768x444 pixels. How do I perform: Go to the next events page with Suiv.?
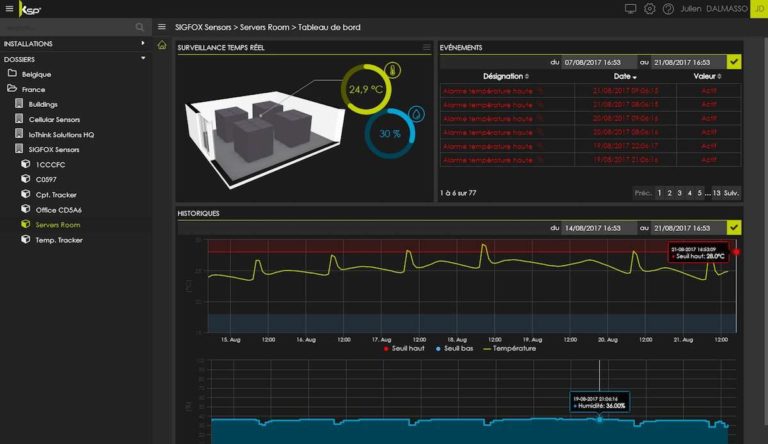point(731,192)
